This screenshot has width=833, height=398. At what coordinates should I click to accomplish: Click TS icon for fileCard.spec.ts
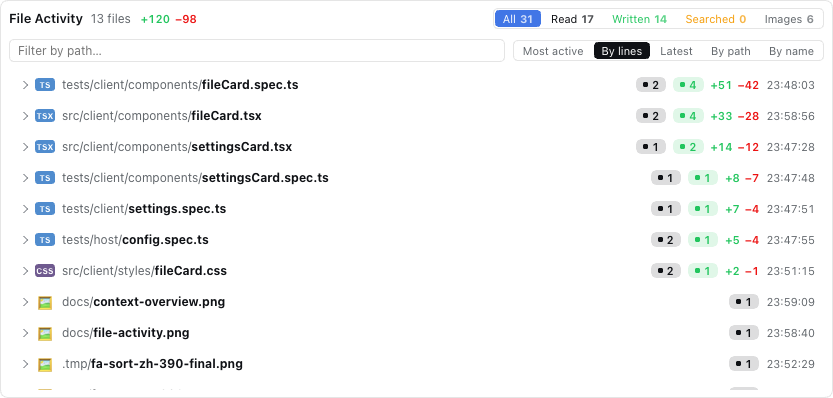coord(45,85)
